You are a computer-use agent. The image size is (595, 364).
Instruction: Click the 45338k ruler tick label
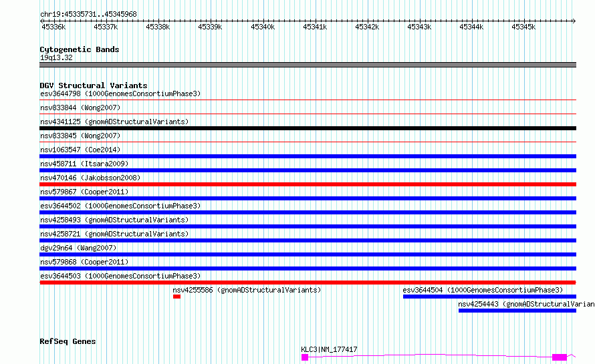tap(158, 27)
